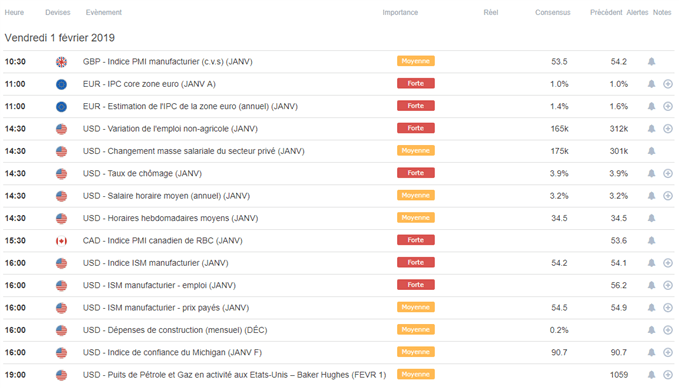Click the UK flag icon at 10:30
The height and width of the screenshot is (388, 679).
click(x=61, y=62)
